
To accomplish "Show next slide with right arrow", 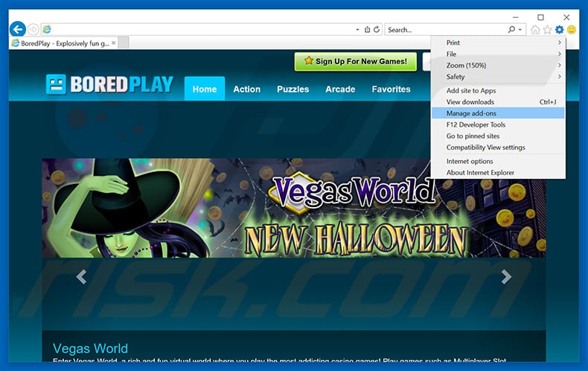I will click(x=506, y=276).
